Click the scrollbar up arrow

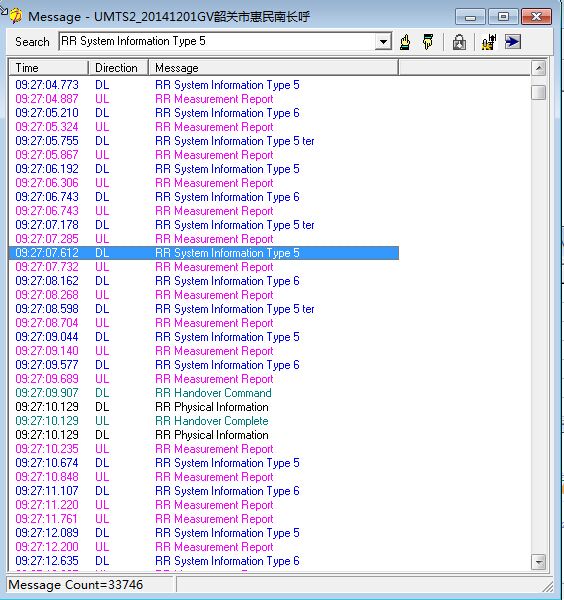[538, 68]
